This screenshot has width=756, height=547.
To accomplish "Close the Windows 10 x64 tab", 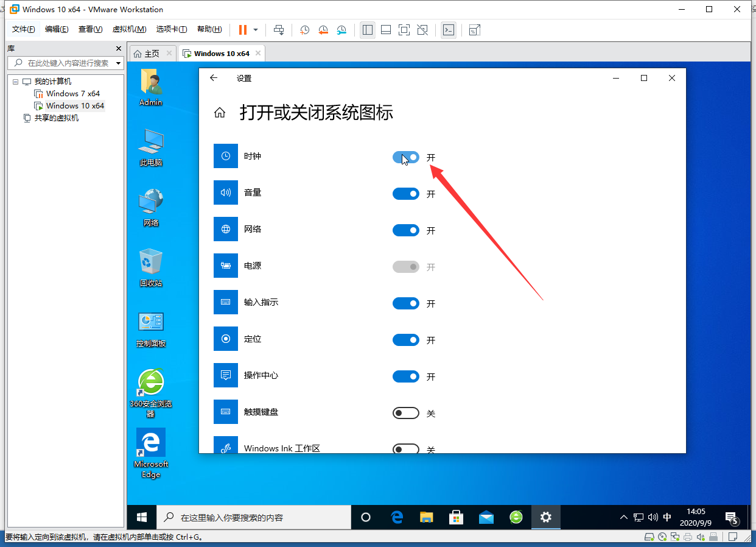I will [x=258, y=54].
